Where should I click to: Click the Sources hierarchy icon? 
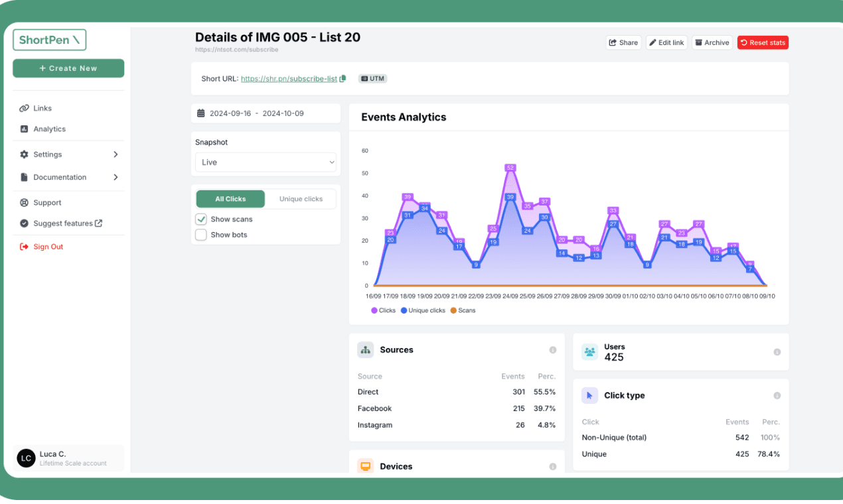tap(366, 350)
